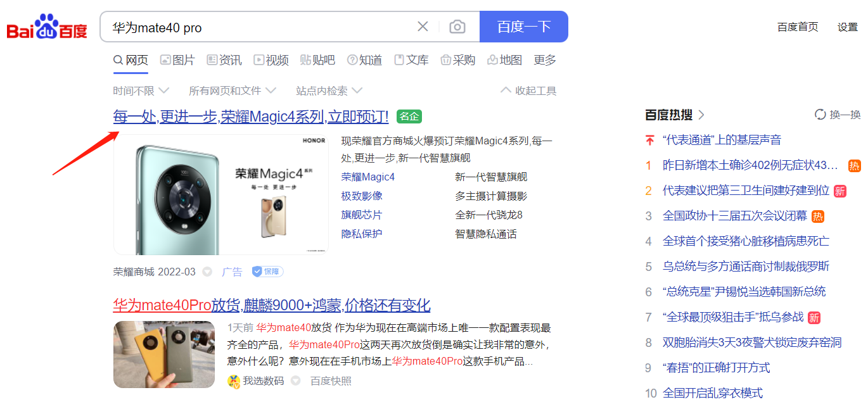
Task: Expand the dropdown arrow next to 荣耀商城 2022-03
Action: 207,272
